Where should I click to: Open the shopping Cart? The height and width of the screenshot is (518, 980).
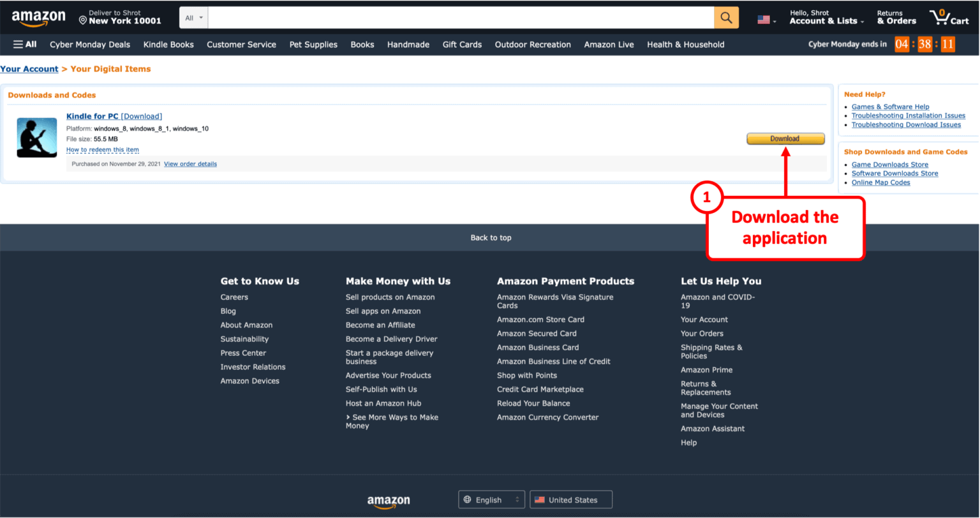pos(949,17)
